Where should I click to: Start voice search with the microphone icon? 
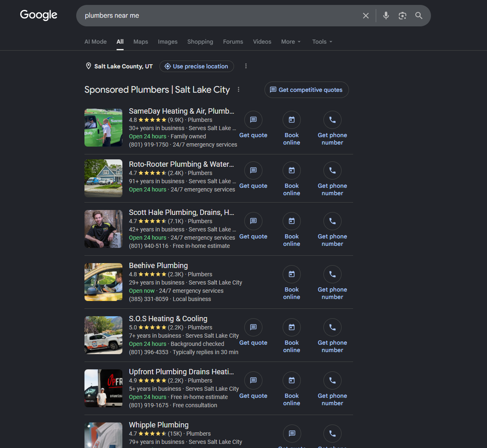click(386, 16)
